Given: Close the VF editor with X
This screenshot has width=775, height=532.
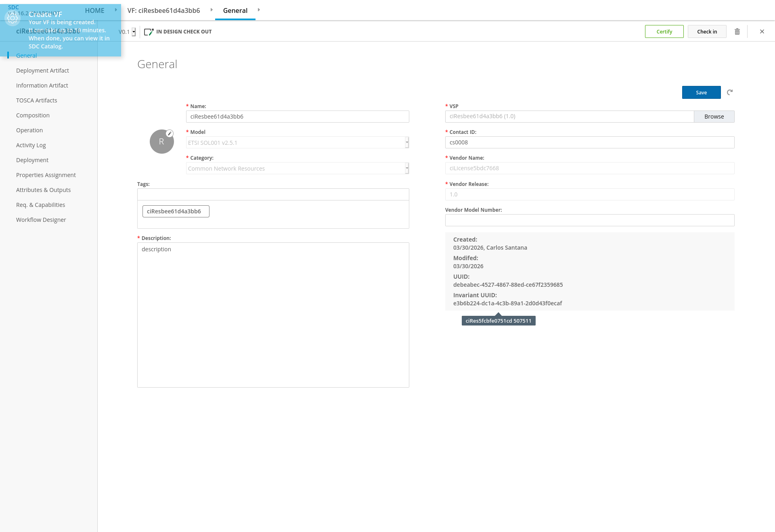Looking at the screenshot, I should [762, 31].
